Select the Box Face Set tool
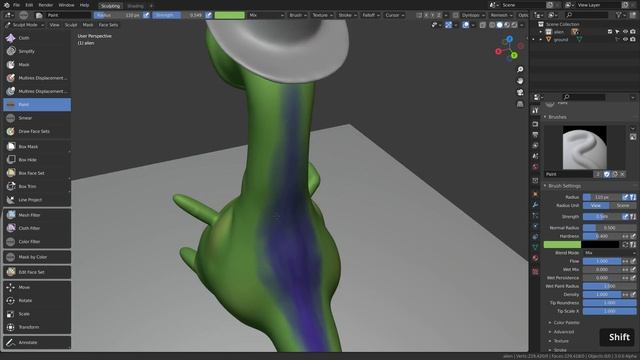Image resolution: width=640 pixels, height=360 pixels. pos(37,173)
